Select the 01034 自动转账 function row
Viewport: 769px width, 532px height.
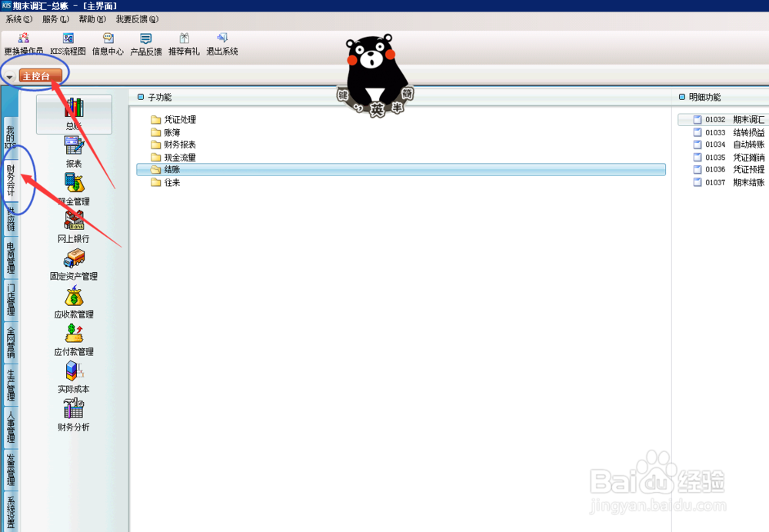coord(729,145)
